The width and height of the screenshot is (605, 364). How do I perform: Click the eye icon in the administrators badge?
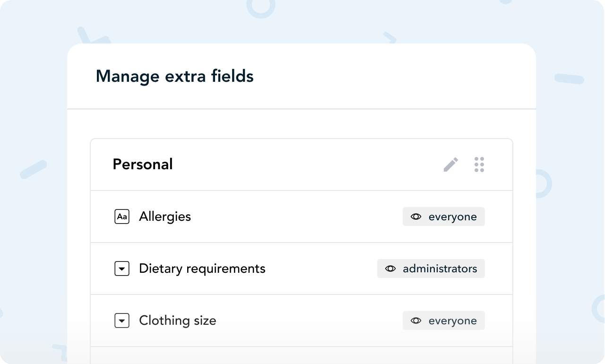[390, 269]
